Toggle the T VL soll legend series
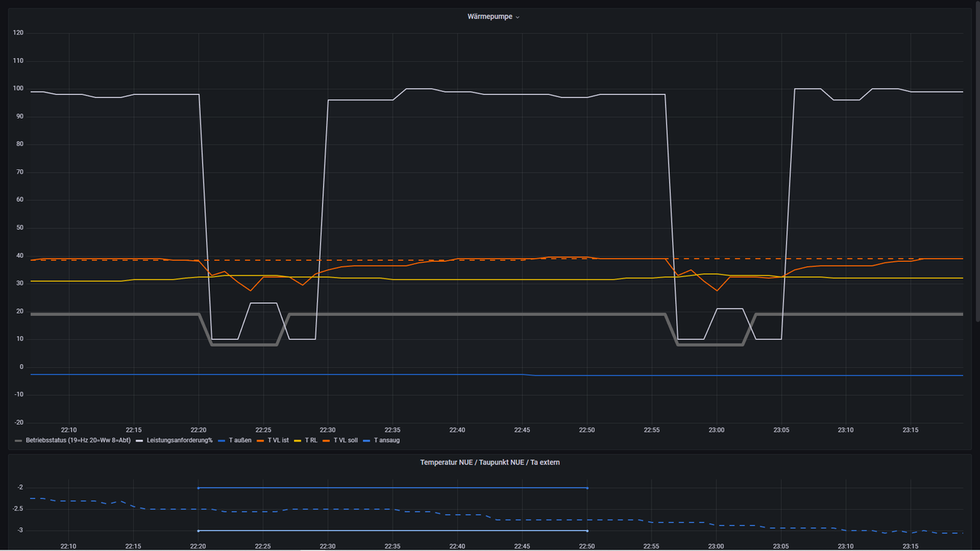 (x=345, y=441)
